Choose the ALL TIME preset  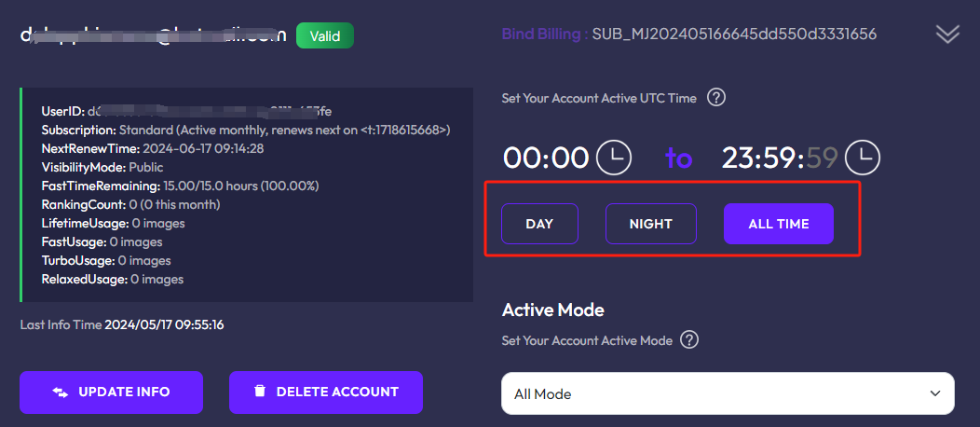[778, 224]
